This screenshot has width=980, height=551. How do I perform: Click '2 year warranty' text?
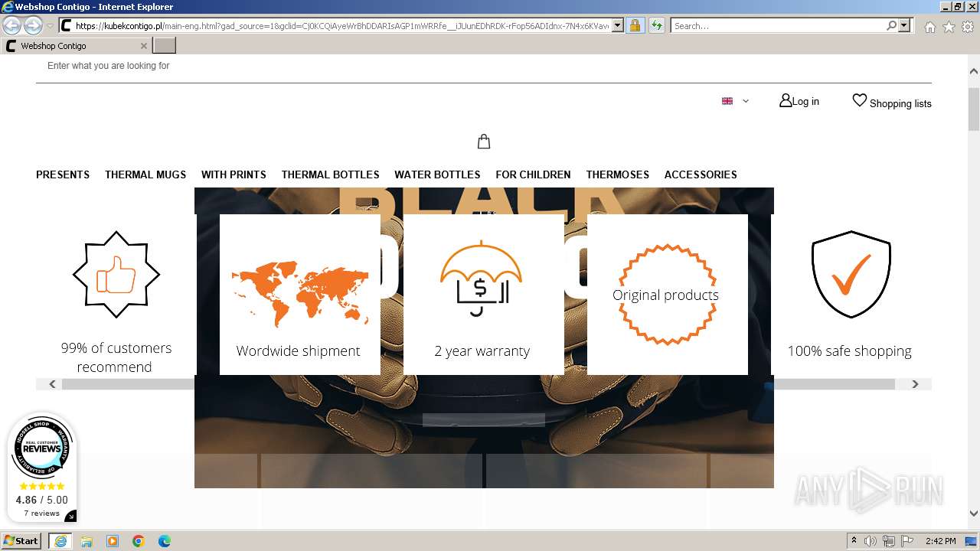click(x=482, y=351)
